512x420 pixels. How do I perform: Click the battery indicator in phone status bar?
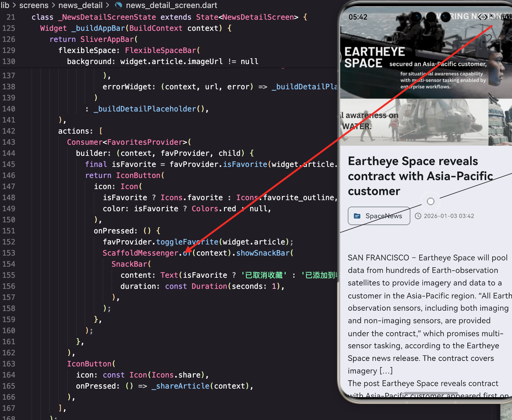click(x=506, y=17)
